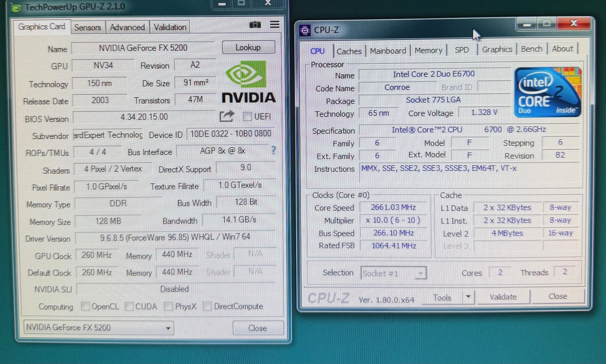606x364 pixels.
Task: Click the Driver Version field in GPU-Z
Action: 175,237
